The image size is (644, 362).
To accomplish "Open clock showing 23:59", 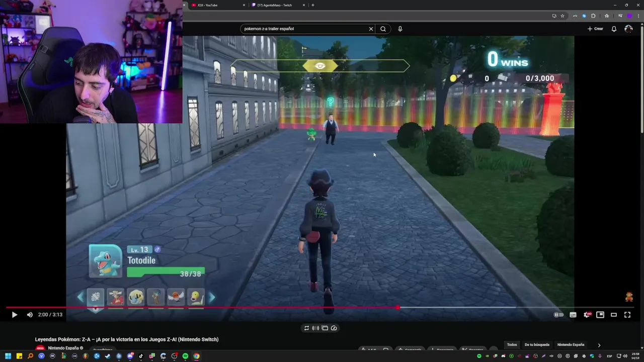I will [x=636, y=356].
